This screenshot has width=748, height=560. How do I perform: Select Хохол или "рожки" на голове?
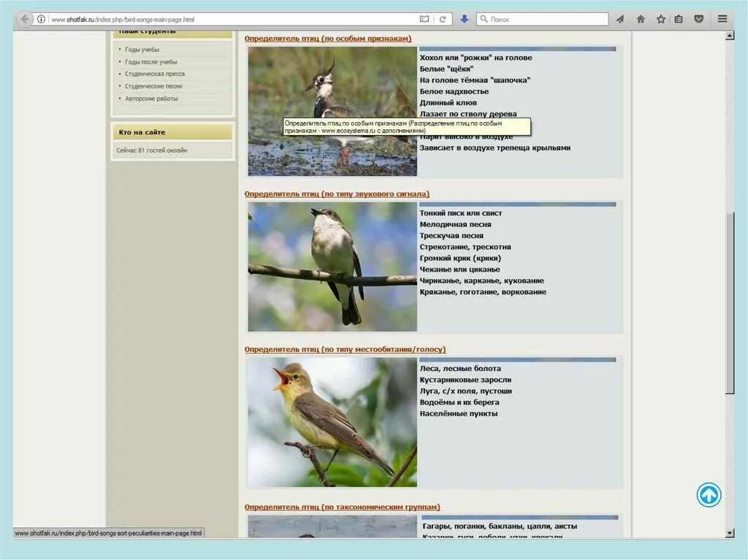476,58
